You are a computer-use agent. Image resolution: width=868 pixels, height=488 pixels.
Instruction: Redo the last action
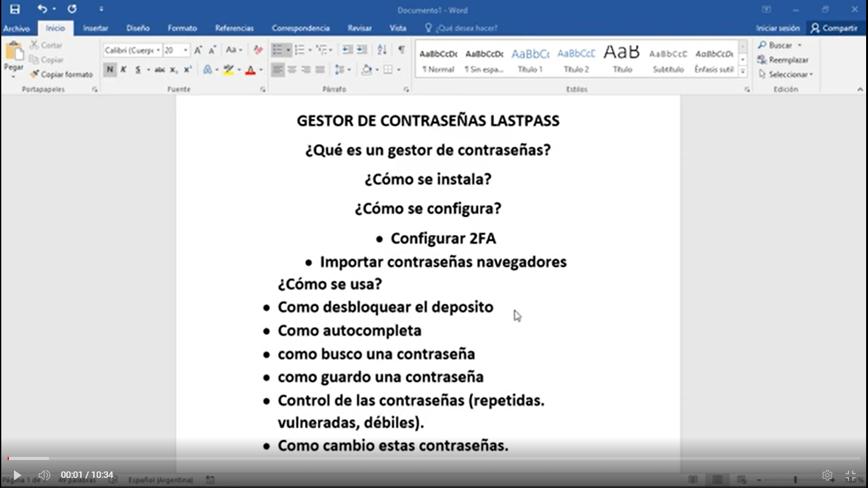[x=72, y=9]
